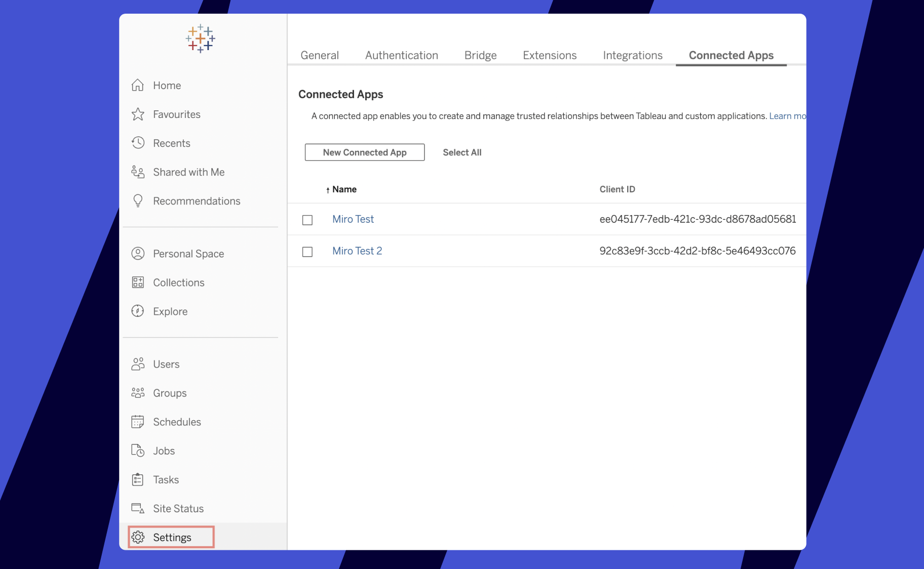Click the Select All button
Viewport: 924px width, 569px height.
click(x=462, y=152)
